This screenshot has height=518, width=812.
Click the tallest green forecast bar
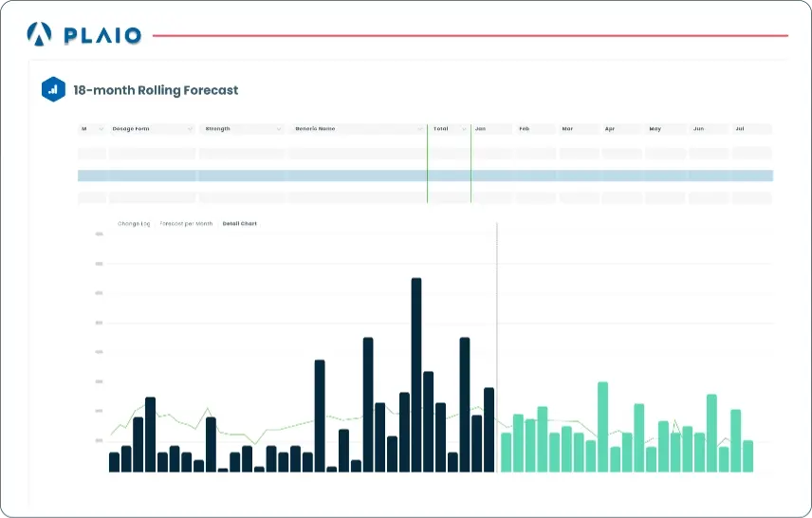(602, 427)
